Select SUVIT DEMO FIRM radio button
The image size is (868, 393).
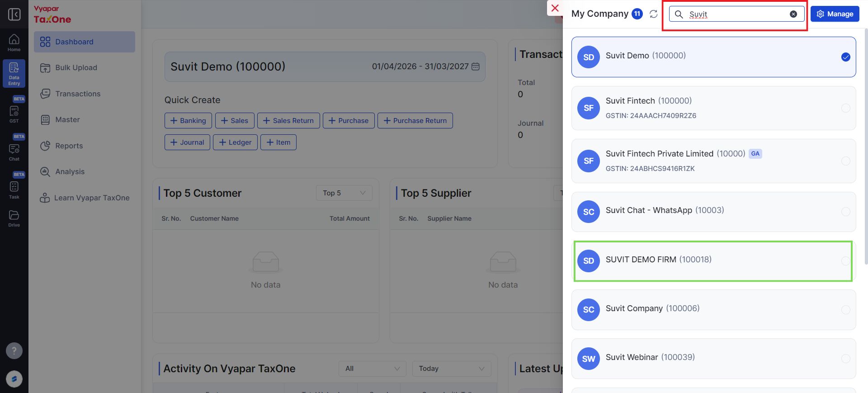[845, 261]
